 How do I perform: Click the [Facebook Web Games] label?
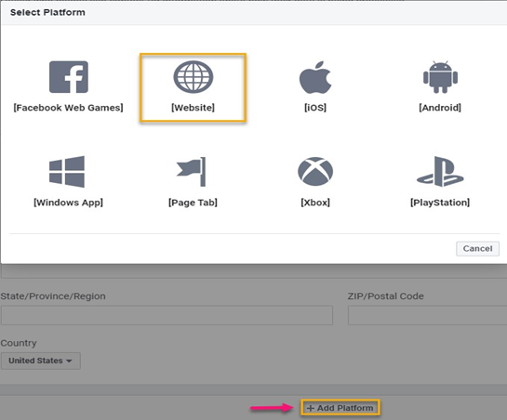tap(68, 108)
